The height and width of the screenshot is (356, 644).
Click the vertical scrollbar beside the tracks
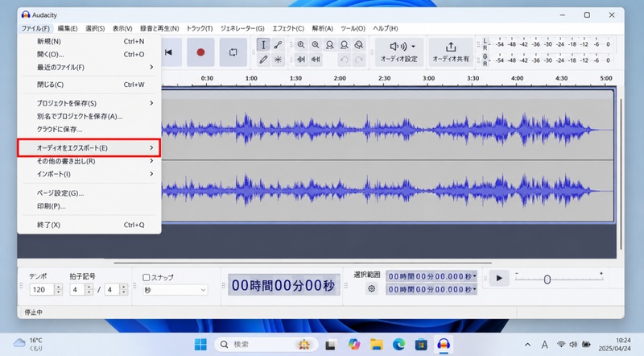click(621, 175)
